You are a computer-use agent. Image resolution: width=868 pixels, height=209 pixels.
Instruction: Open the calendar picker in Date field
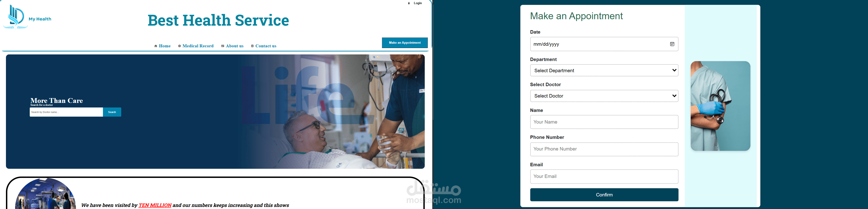coord(672,44)
